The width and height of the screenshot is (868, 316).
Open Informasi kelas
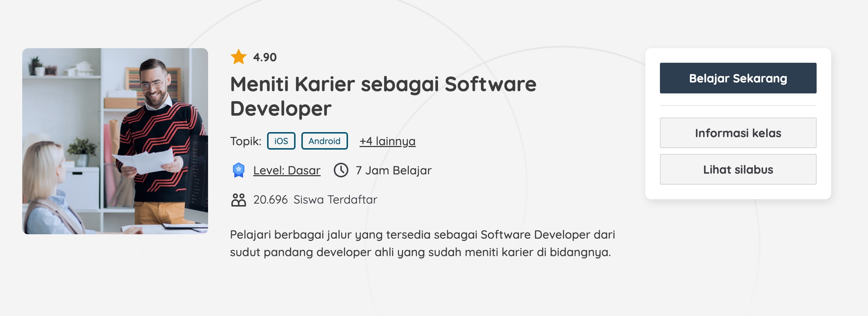tap(738, 133)
